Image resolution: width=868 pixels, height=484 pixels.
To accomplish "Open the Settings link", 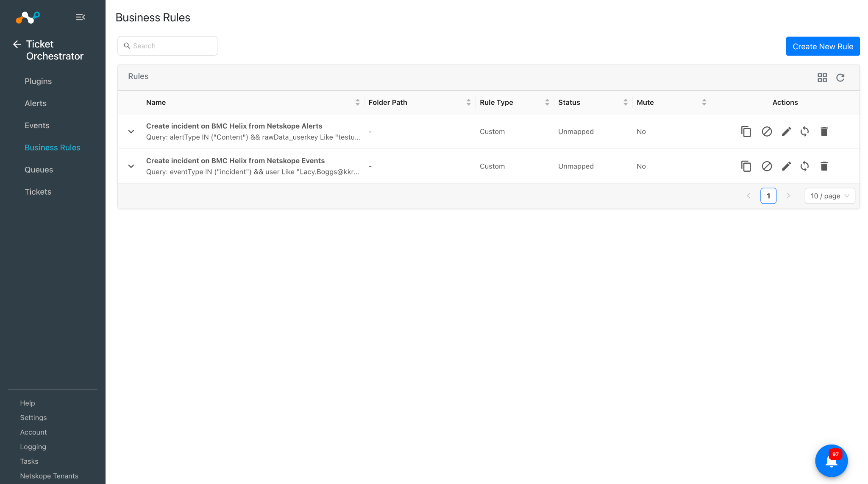I will click(x=33, y=417).
